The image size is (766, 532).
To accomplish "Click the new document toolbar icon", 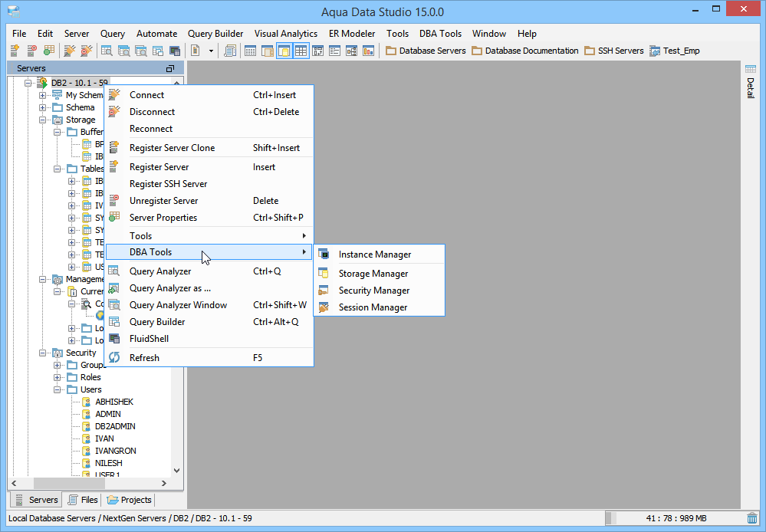I will [x=196, y=51].
